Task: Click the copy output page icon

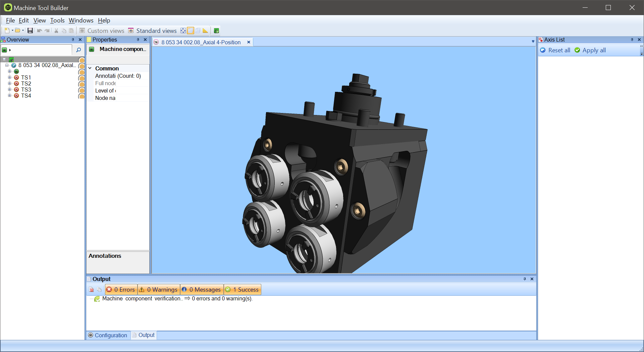Action: pyautogui.click(x=99, y=290)
